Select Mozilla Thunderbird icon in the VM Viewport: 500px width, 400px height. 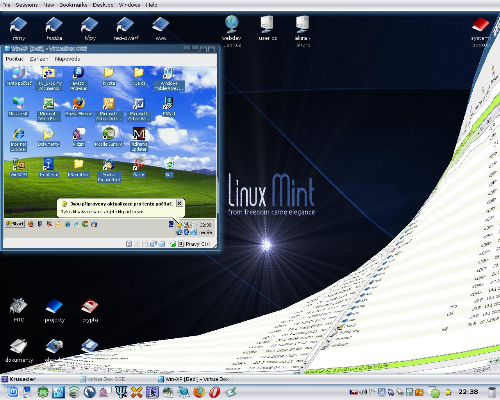point(109,170)
